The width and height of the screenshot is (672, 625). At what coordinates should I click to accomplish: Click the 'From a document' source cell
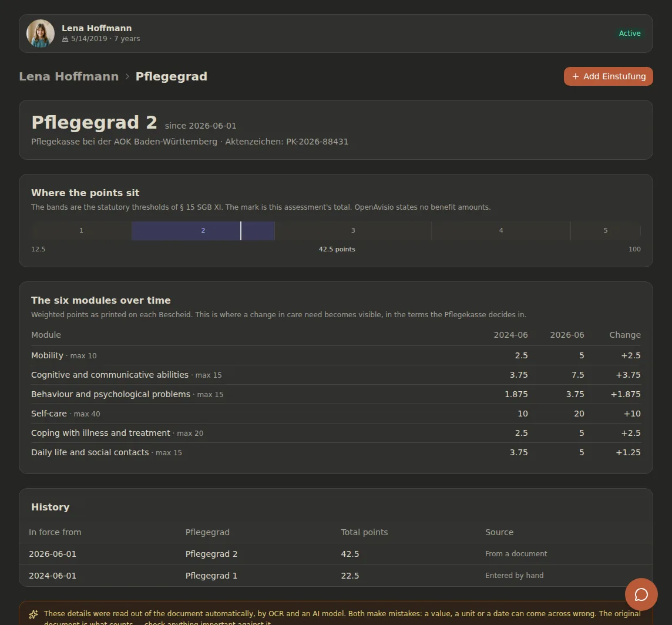tap(516, 554)
